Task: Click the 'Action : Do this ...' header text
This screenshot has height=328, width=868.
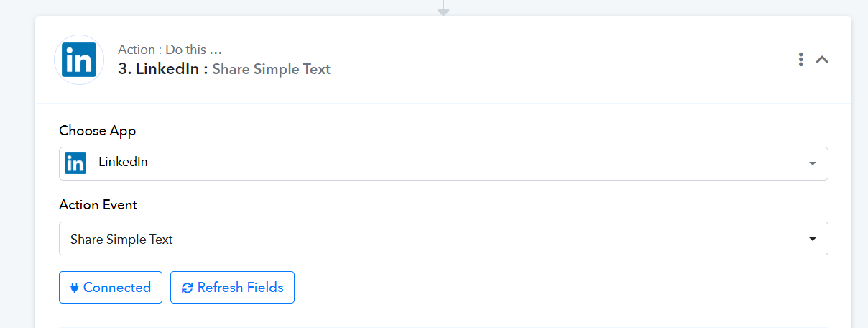Action: (170, 50)
